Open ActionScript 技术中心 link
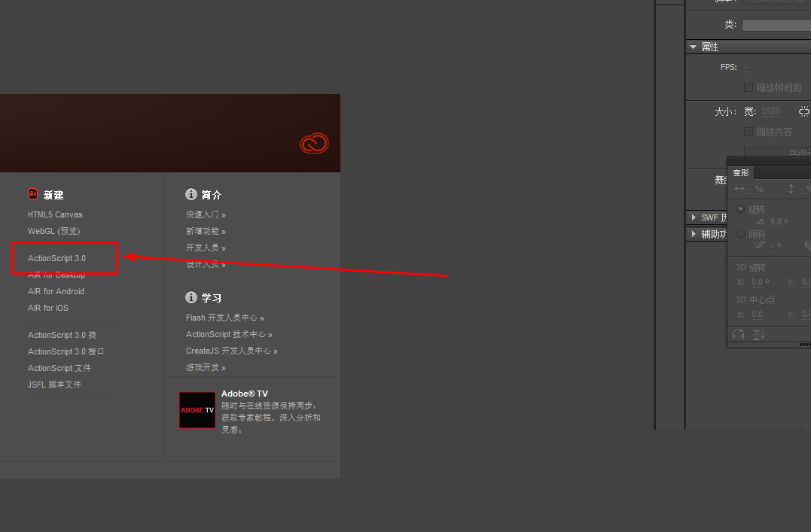Viewport: 811px width, 532px height. coord(229,335)
